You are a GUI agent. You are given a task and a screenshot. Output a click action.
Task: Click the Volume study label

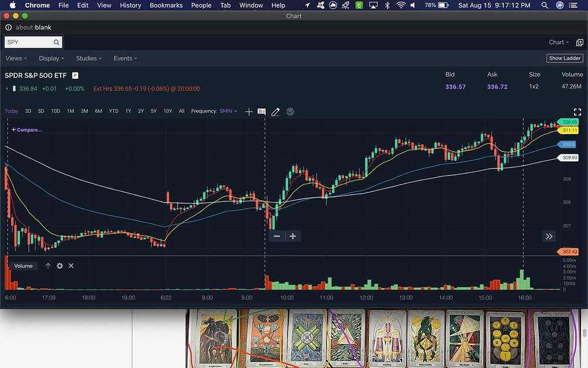[24, 266]
